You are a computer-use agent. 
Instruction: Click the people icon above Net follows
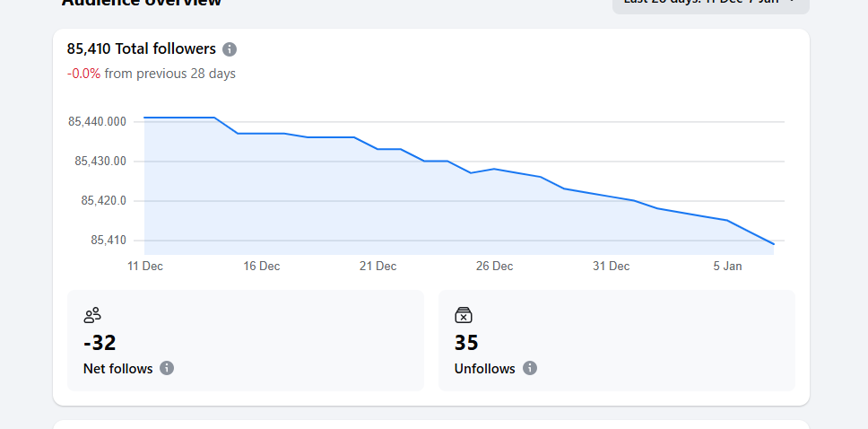92,315
